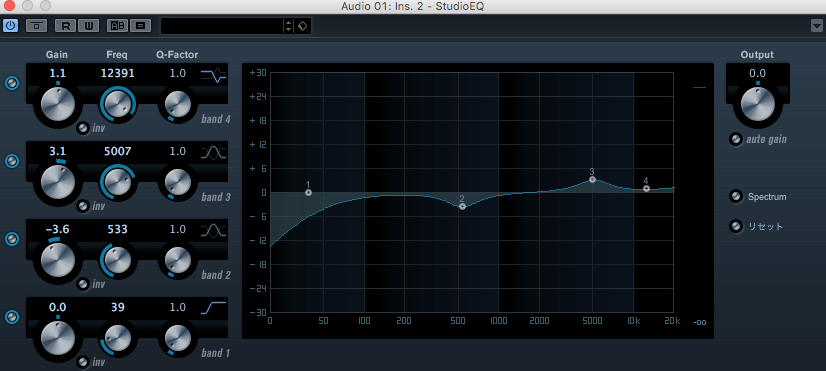Toggle band 4 enable button
Screen dimensions: 826x371
click(12, 83)
